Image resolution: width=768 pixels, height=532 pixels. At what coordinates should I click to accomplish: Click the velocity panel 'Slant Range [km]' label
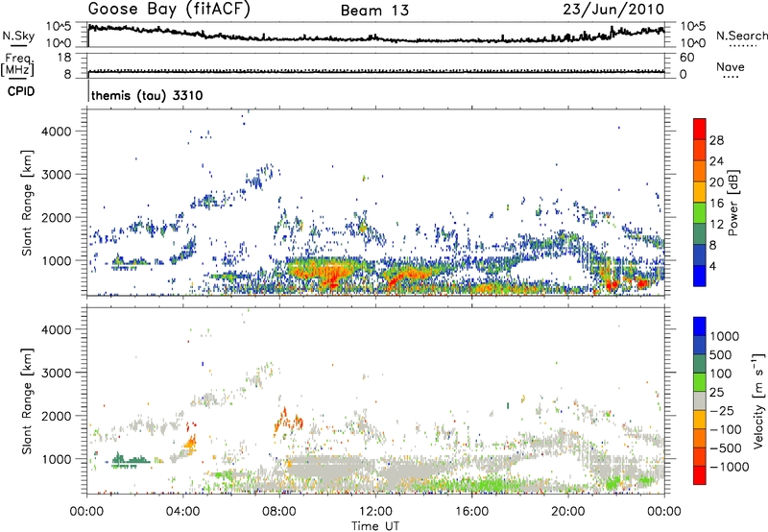pos(27,400)
